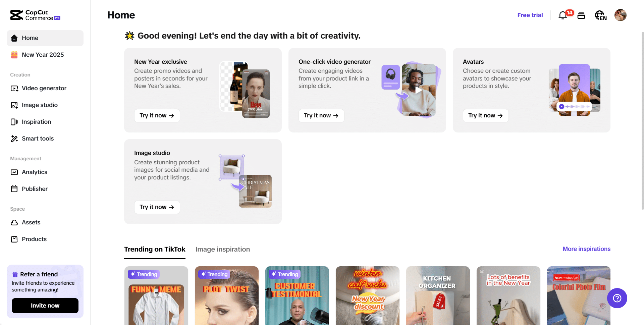Select Trending on TikTok tab
This screenshot has height=325, width=644.
(155, 249)
